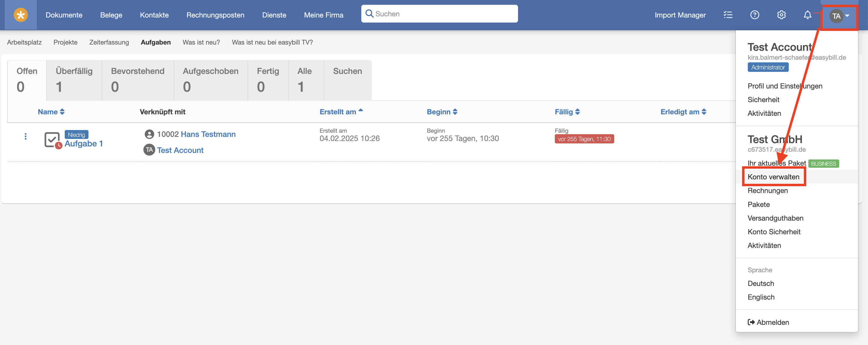Open the Rechnungsposten menu
This screenshot has width=868, height=345.
point(215,15)
